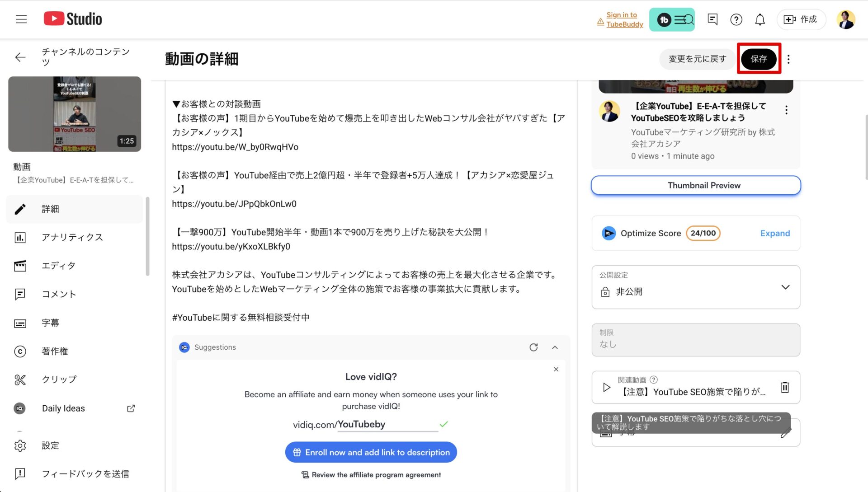Click the notifications bell icon
868x492 pixels.
760,19
